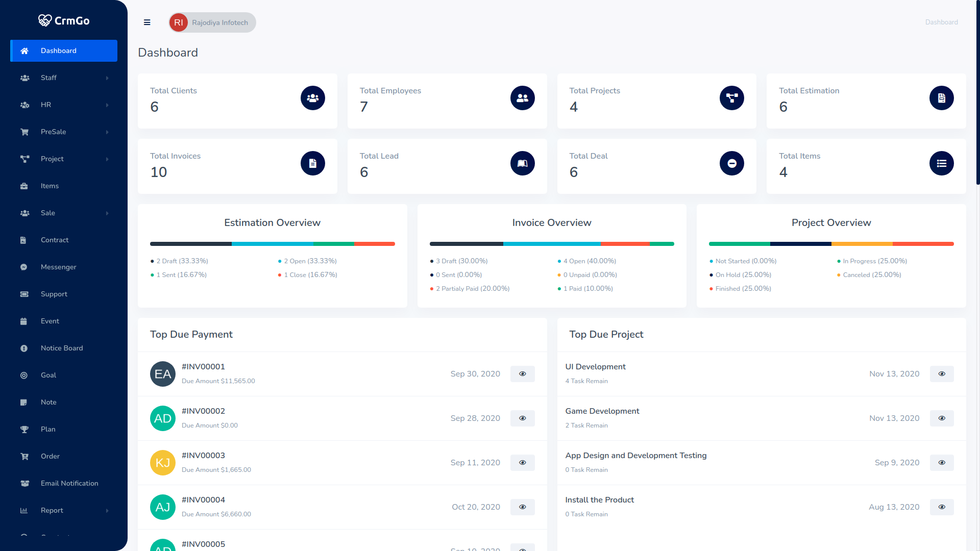Click the CrmGo logo

point(64,20)
